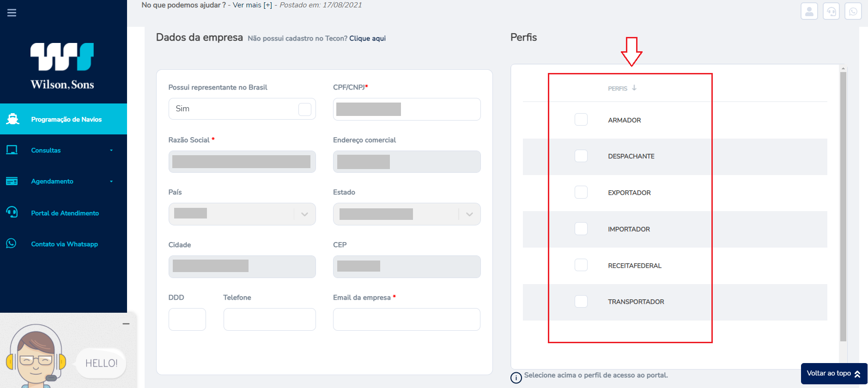The height and width of the screenshot is (388, 868).
Task: Click the Perfis list vertical scrollbar
Action: [843, 206]
